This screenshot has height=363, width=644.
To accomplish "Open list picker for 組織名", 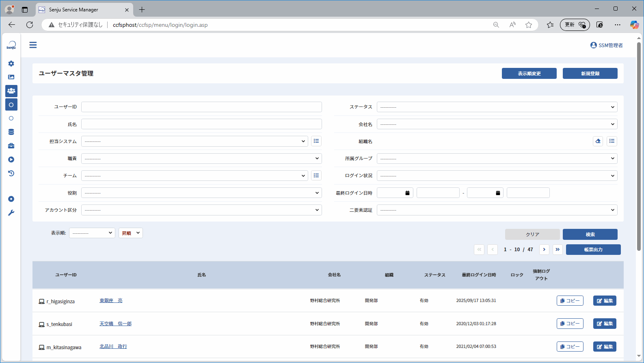I will pos(612,141).
